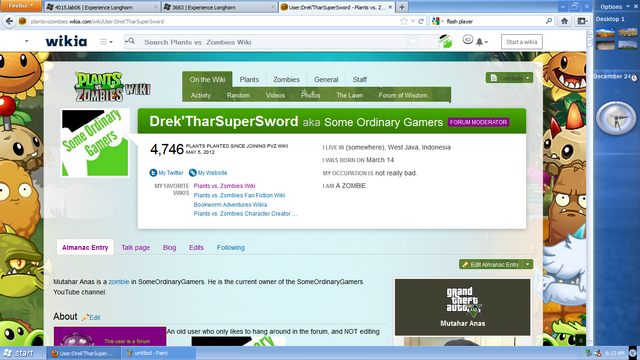This screenshot has width=640, height=360.
Task: Switch to the Following tab
Action: coord(231,247)
